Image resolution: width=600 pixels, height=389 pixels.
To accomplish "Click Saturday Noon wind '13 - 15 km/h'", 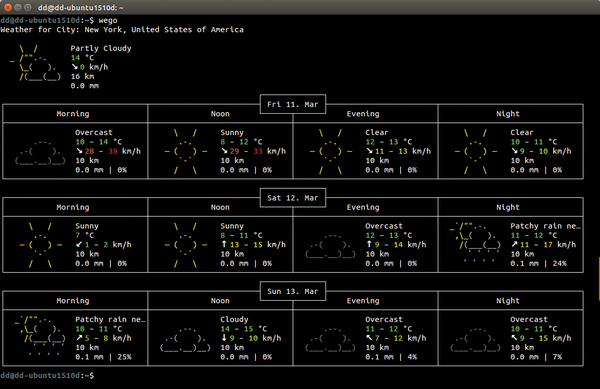I will 253,245.
